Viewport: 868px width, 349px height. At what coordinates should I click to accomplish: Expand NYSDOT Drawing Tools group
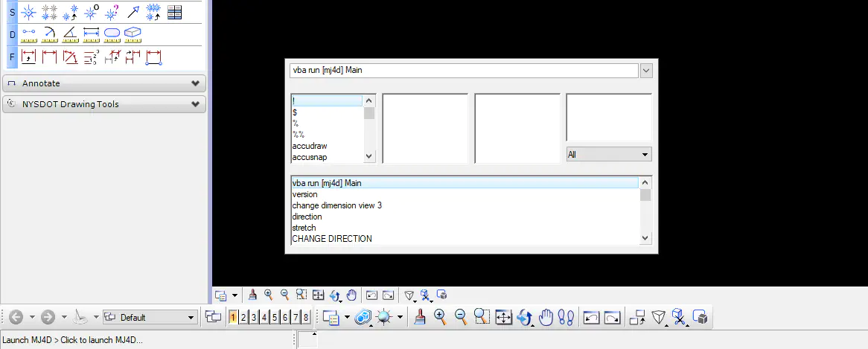coord(104,104)
